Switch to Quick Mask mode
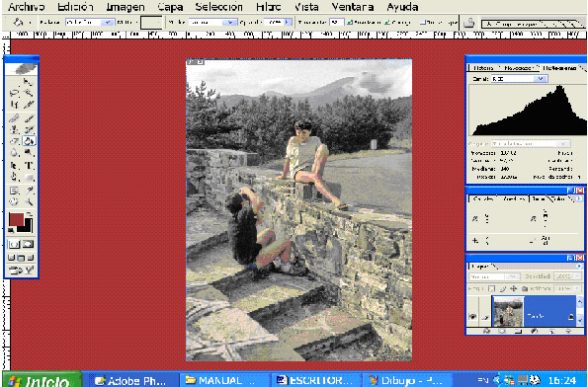This screenshot has height=387, width=588. click(28, 244)
